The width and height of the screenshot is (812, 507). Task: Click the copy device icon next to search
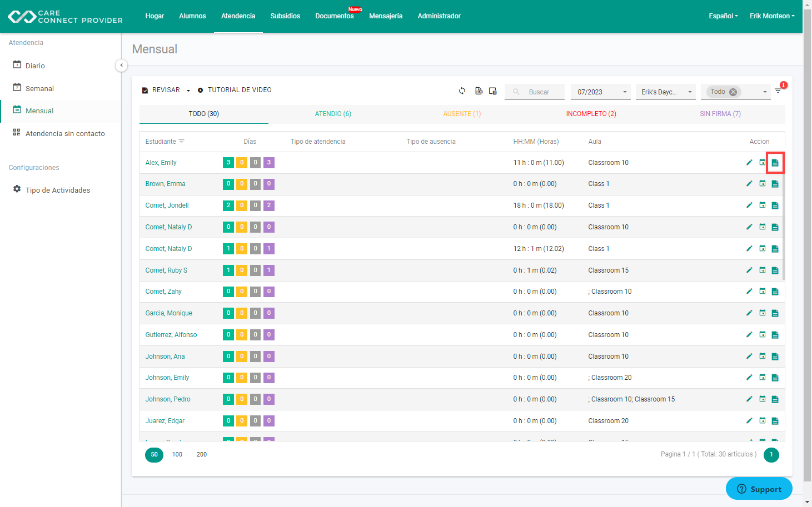[x=492, y=91]
